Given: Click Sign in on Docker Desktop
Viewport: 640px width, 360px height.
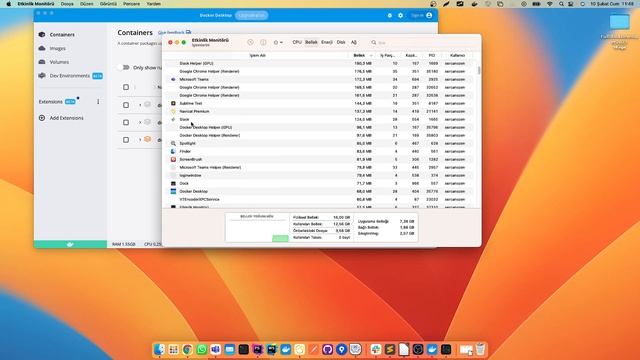Looking at the screenshot, I should [422, 16].
